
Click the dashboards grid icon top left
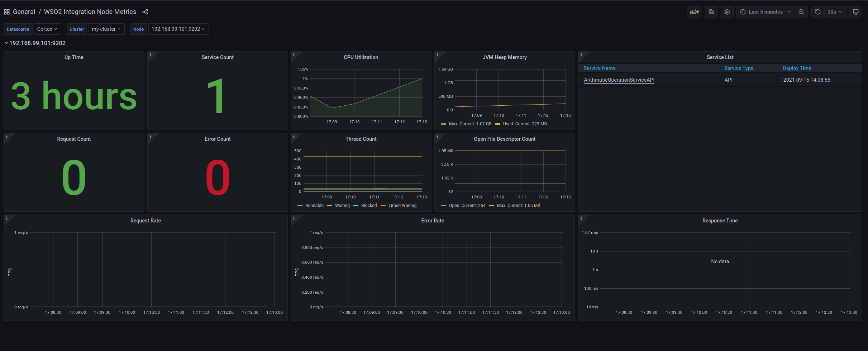(6, 12)
